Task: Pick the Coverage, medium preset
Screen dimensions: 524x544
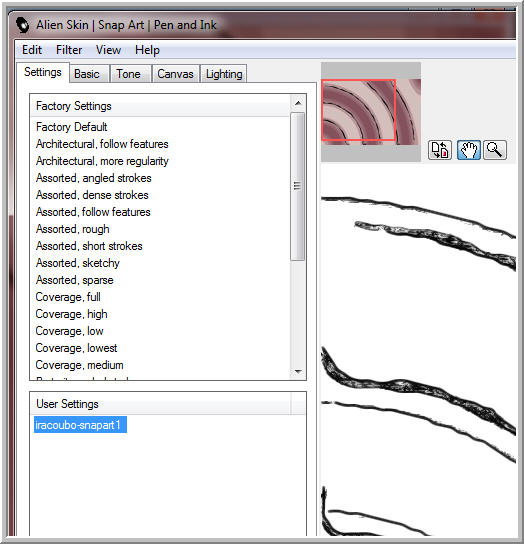Action: tap(79, 365)
